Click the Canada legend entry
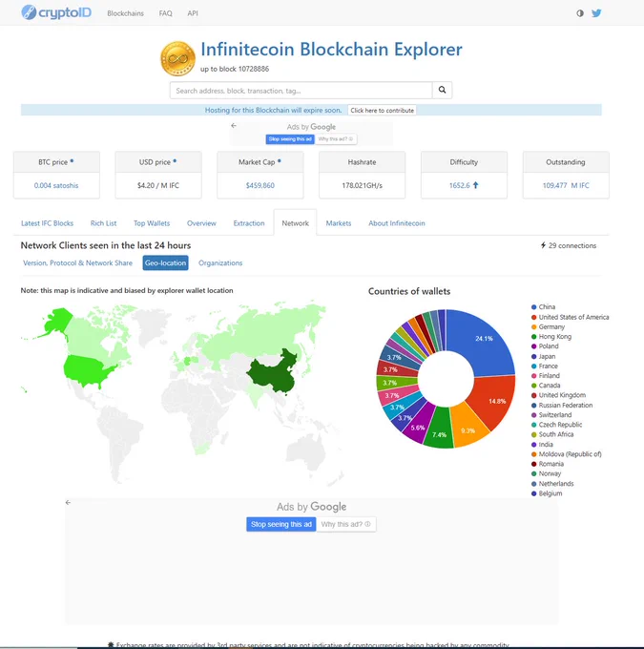 [546, 386]
